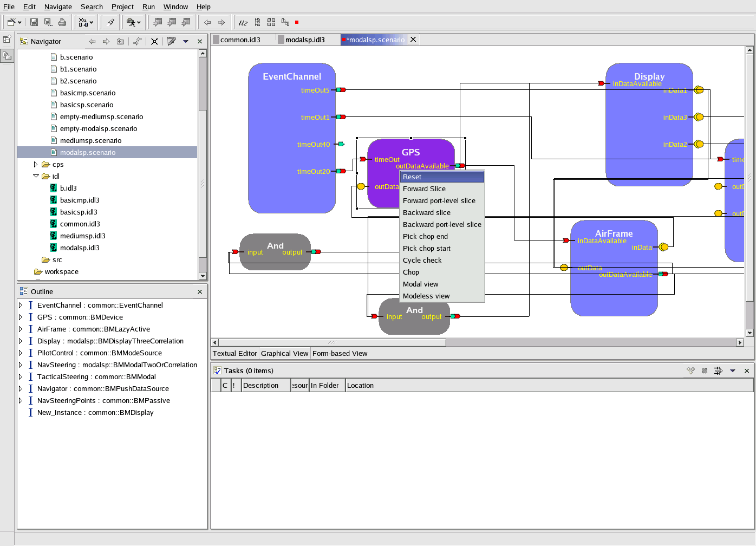756x546 pixels.
Task: Collapse the idl folder in Navigator
Action: tap(36, 176)
